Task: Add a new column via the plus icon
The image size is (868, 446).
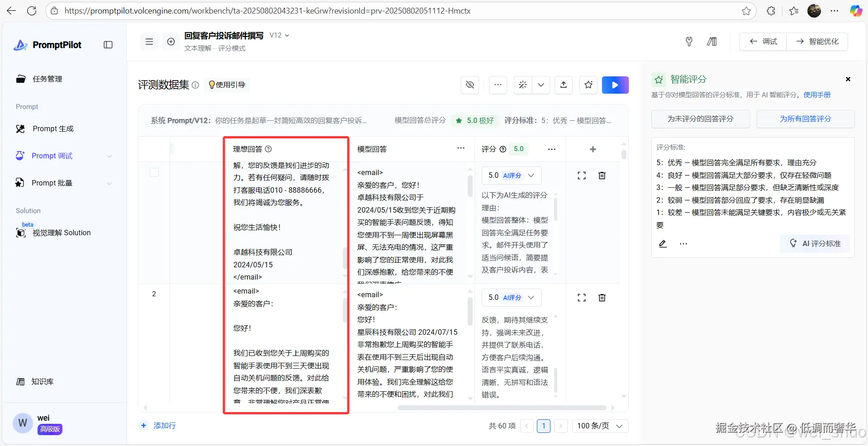Action: click(x=593, y=149)
